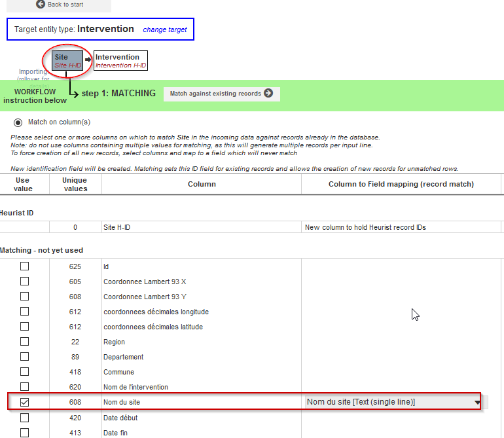This screenshot has width=504, height=438.
Task: Tick the Coordonnee Lambert 93 Y checkbox
Action: [24, 297]
